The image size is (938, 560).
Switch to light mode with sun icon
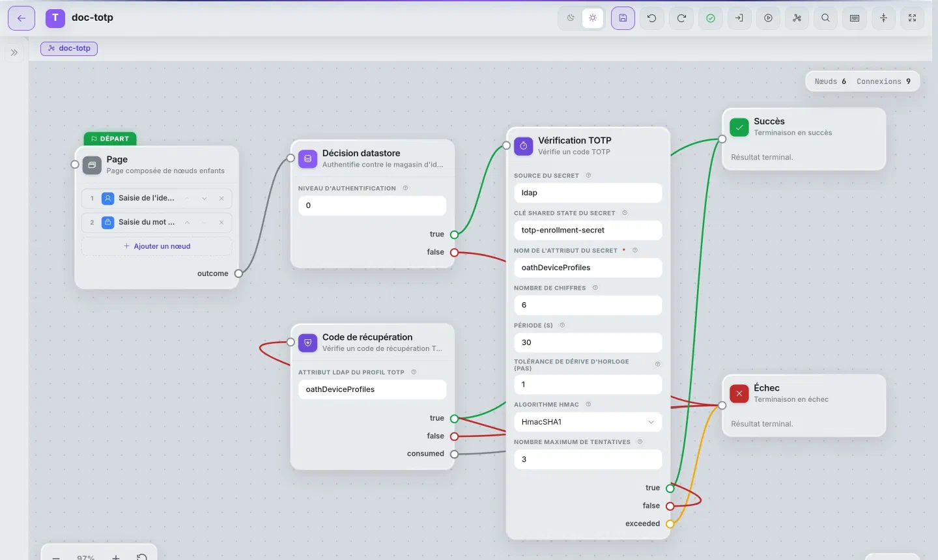pyautogui.click(x=593, y=18)
